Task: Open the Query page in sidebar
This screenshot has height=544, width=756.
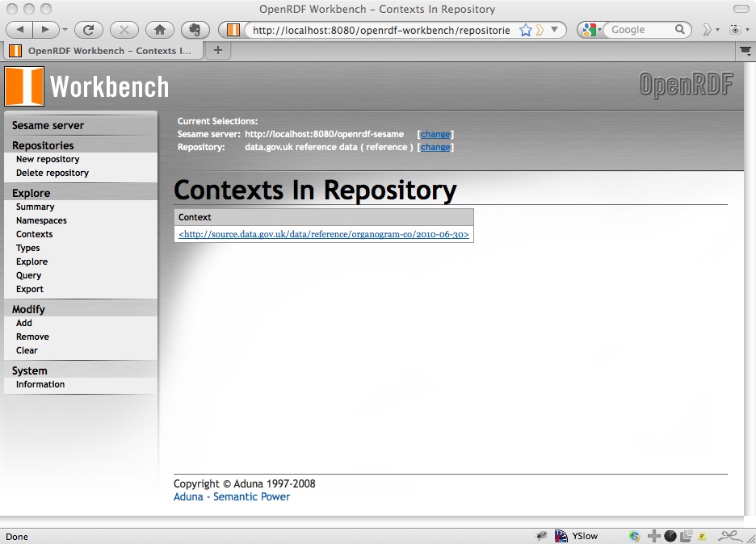Action: (x=28, y=275)
